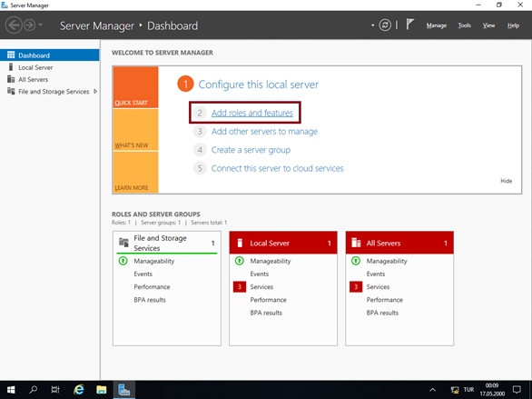Select the WHAT'S NEW tile
Viewport: 532px width, 399px height.
click(x=135, y=130)
